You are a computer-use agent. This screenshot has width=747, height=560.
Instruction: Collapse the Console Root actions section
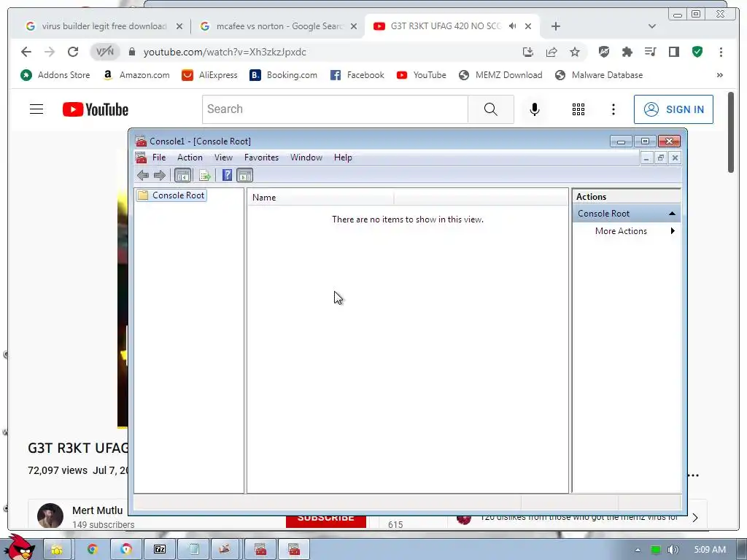pyautogui.click(x=672, y=214)
